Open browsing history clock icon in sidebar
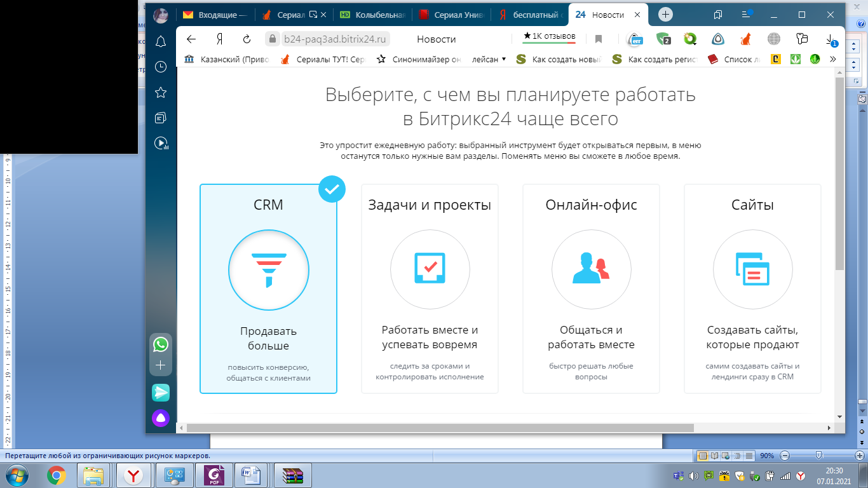This screenshot has width=868, height=488. tap(161, 67)
